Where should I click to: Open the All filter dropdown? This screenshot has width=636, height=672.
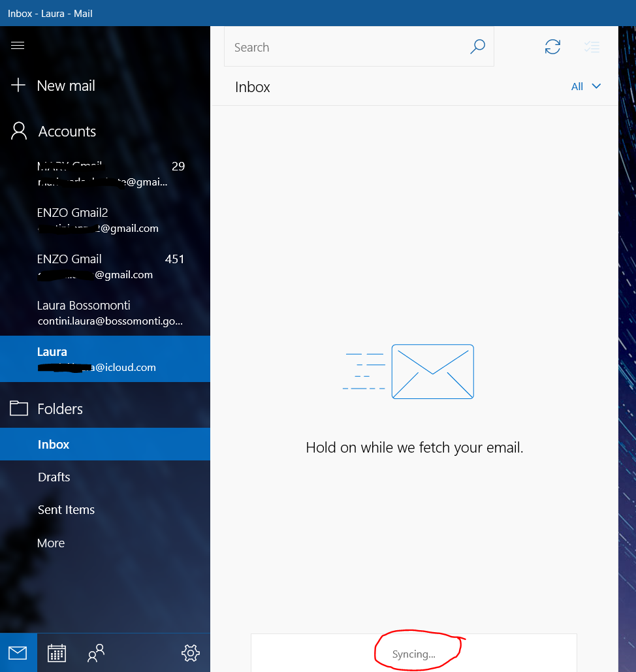(x=585, y=86)
